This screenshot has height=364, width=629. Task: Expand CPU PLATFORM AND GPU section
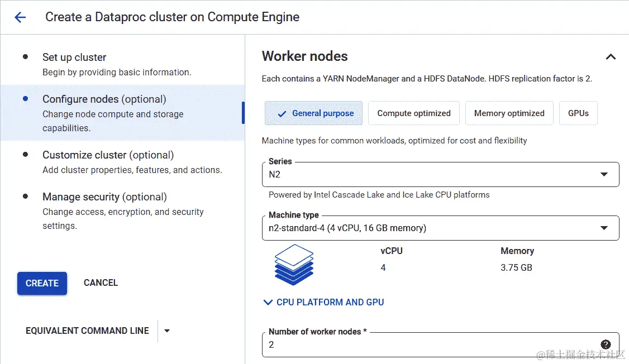click(324, 302)
